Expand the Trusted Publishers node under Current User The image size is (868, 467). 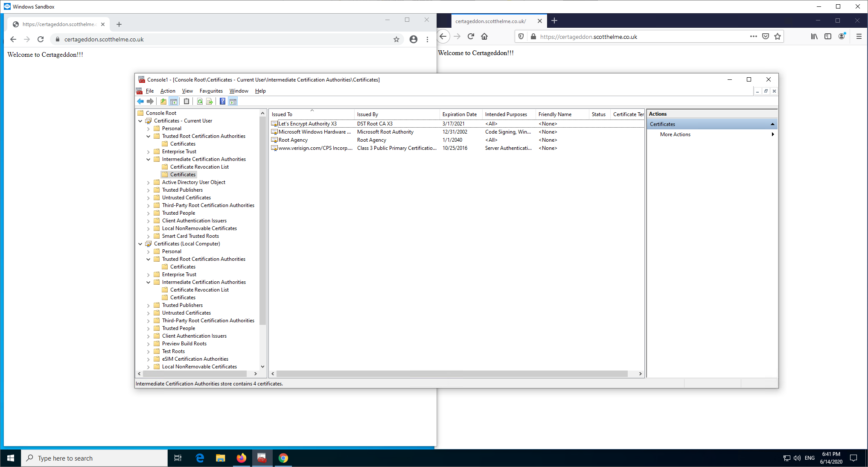149,190
